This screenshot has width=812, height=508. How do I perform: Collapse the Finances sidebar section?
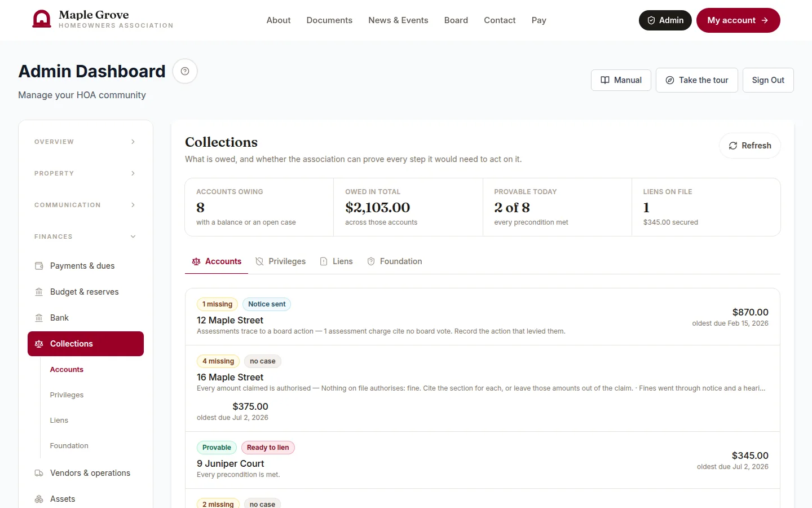[86, 237]
